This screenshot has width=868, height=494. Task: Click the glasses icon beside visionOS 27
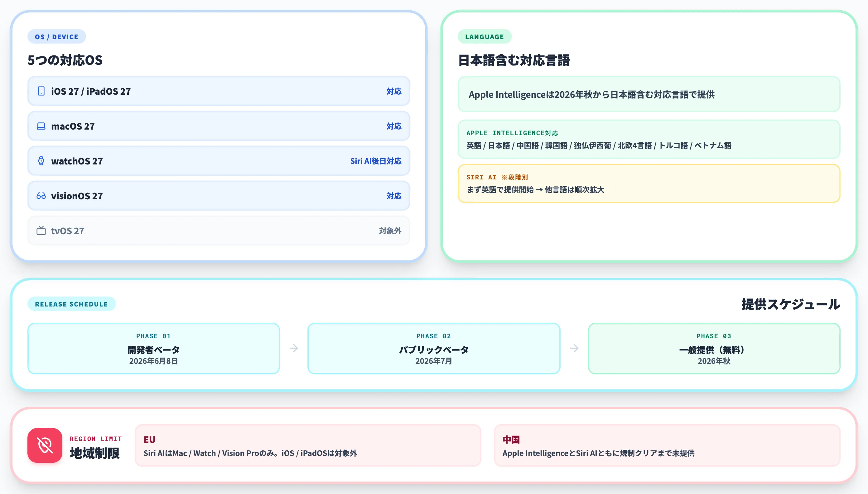(x=41, y=196)
